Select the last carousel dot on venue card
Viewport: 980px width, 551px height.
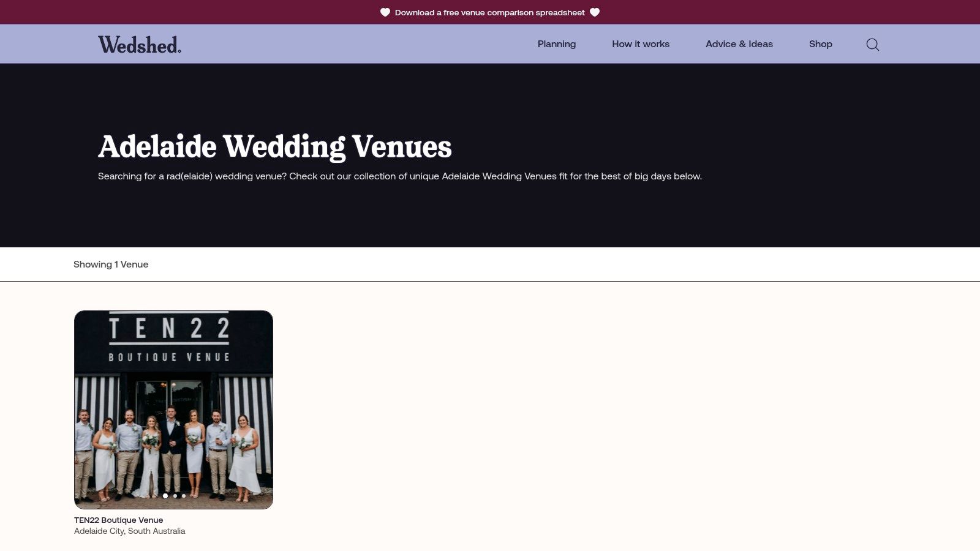183,496
